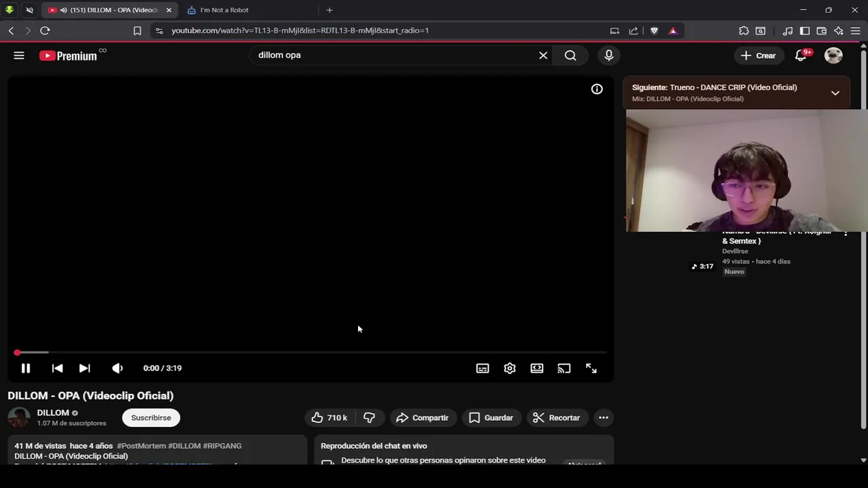Viewport: 868px width, 488px height.
Task: Open notifications bell with 9+ badge
Action: tap(801, 56)
